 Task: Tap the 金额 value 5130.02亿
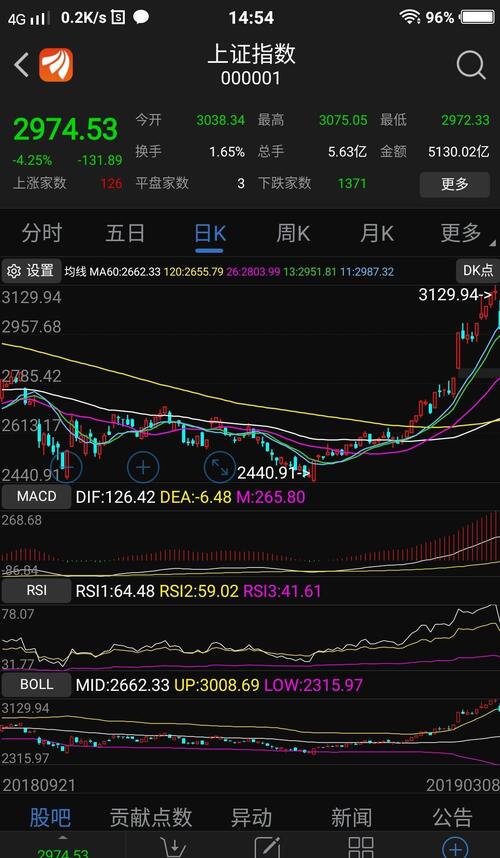pos(458,152)
